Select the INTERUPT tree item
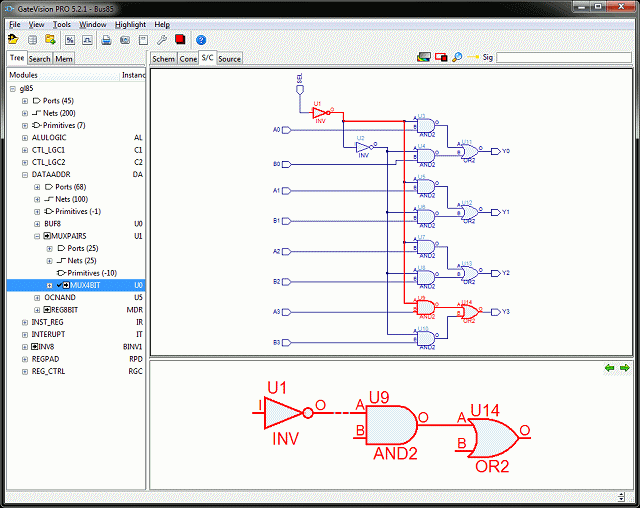The image size is (640, 508). point(48,334)
